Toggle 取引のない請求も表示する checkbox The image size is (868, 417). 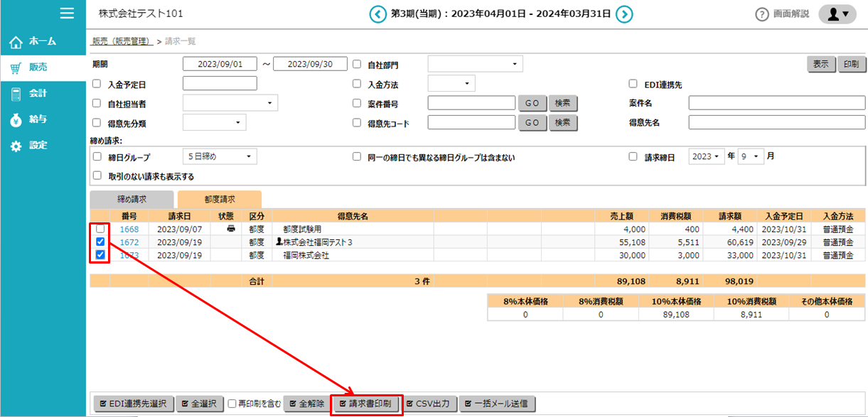[x=97, y=176]
